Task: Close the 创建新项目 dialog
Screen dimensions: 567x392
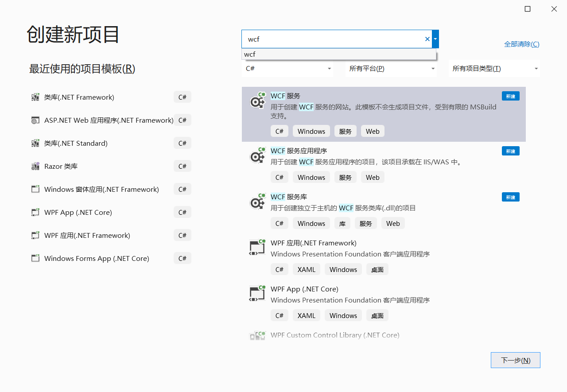Action: [x=554, y=9]
